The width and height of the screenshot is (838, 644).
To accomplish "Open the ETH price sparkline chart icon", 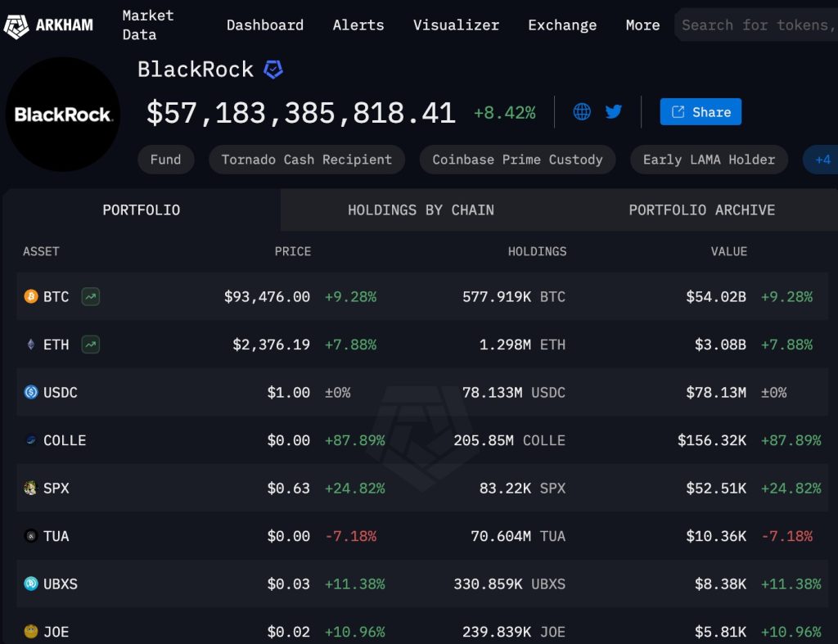I will [x=89, y=345].
